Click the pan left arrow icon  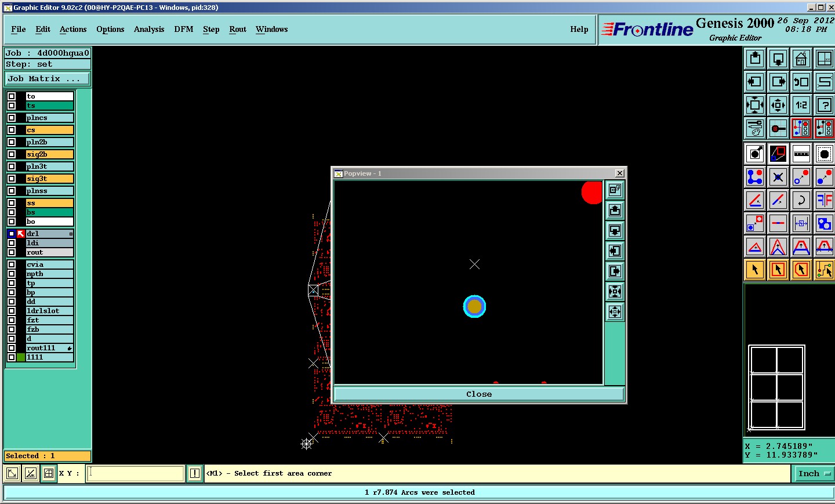755,82
